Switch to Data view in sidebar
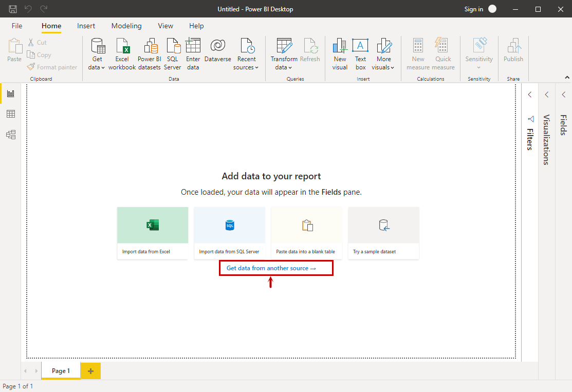This screenshot has height=392, width=572. [x=10, y=114]
